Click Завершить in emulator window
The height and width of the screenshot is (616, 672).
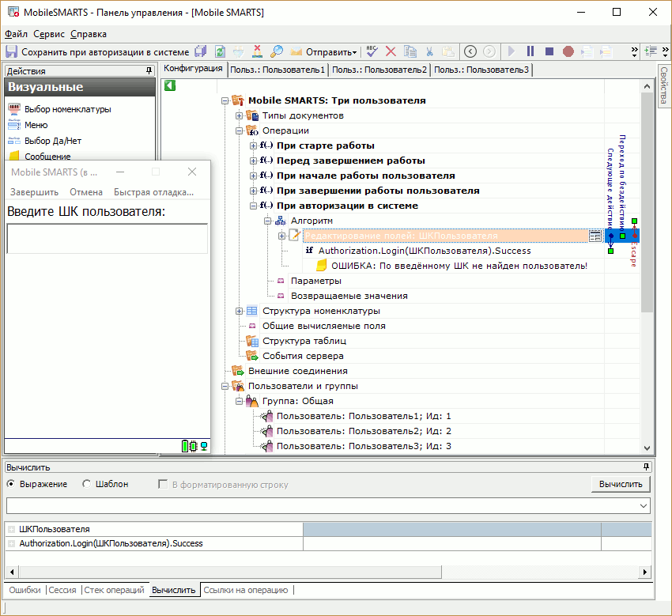34,192
